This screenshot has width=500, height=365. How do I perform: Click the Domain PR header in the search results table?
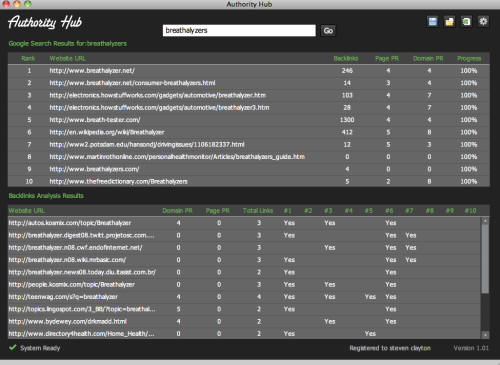[428, 58]
